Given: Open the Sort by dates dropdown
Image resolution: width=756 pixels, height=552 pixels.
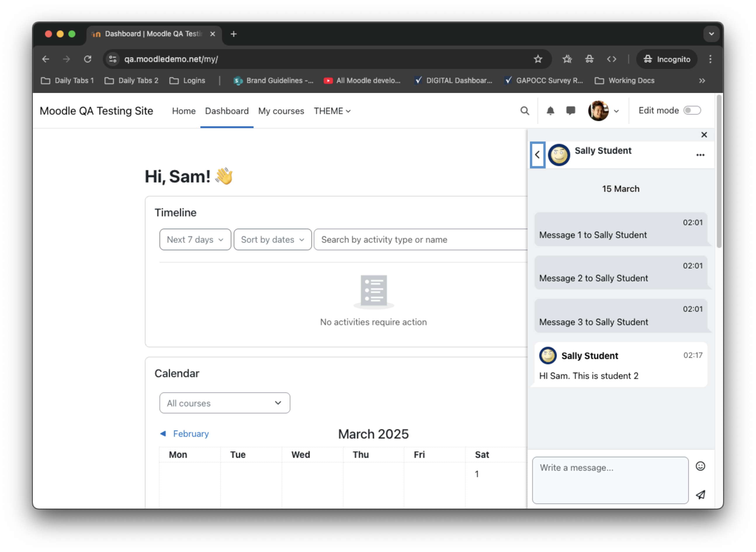Looking at the screenshot, I should 272,239.
